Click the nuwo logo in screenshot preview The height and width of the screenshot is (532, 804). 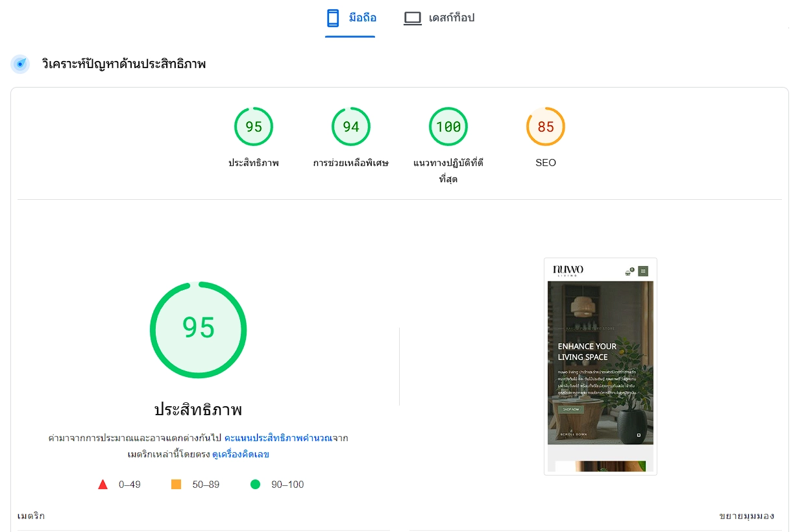click(568, 271)
